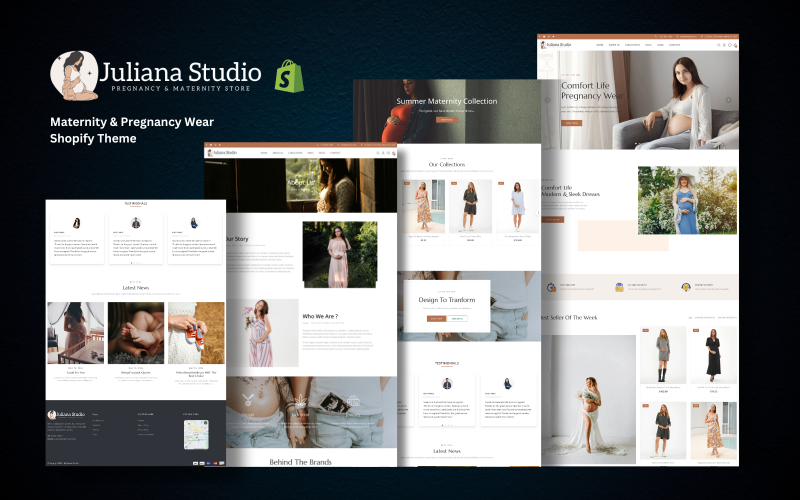Click button under Modern & Sleek Dresses text

553,219
